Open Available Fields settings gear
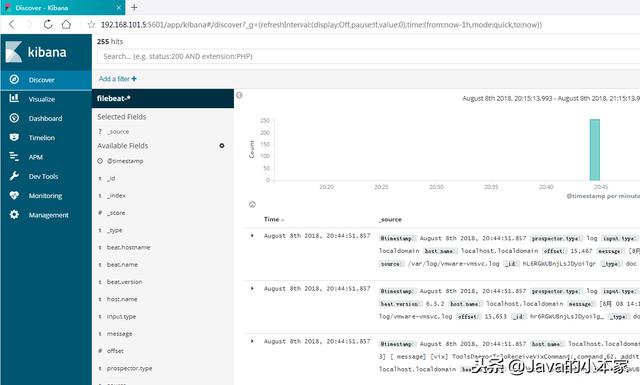The width and height of the screenshot is (640, 385). coord(222,146)
